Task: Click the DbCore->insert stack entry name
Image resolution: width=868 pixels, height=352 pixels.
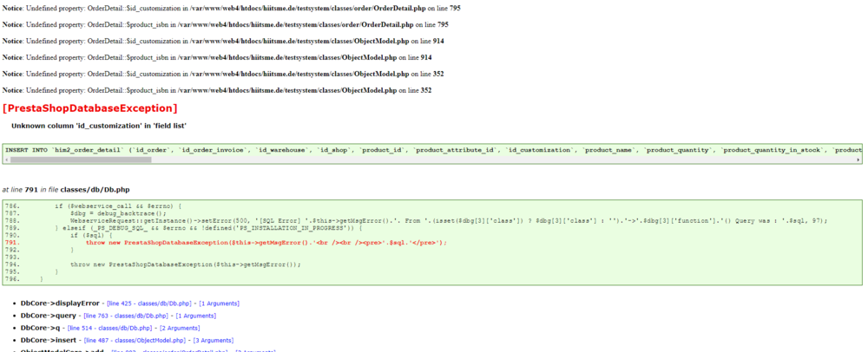Action: click(x=49, y=341)
